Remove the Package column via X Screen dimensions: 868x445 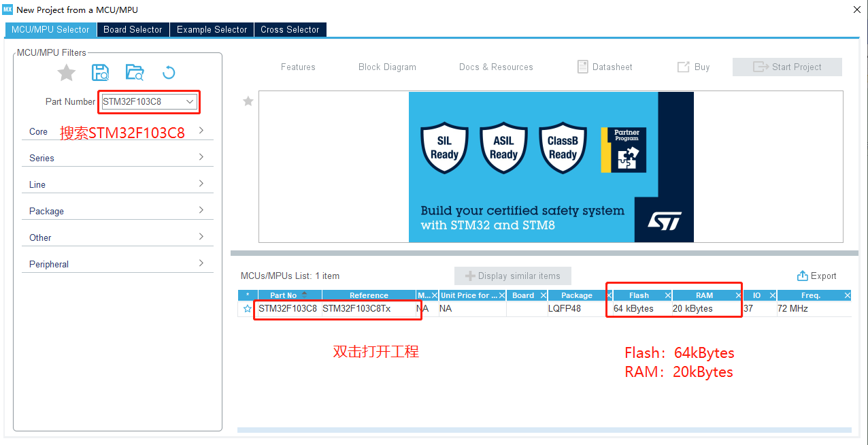608,295
